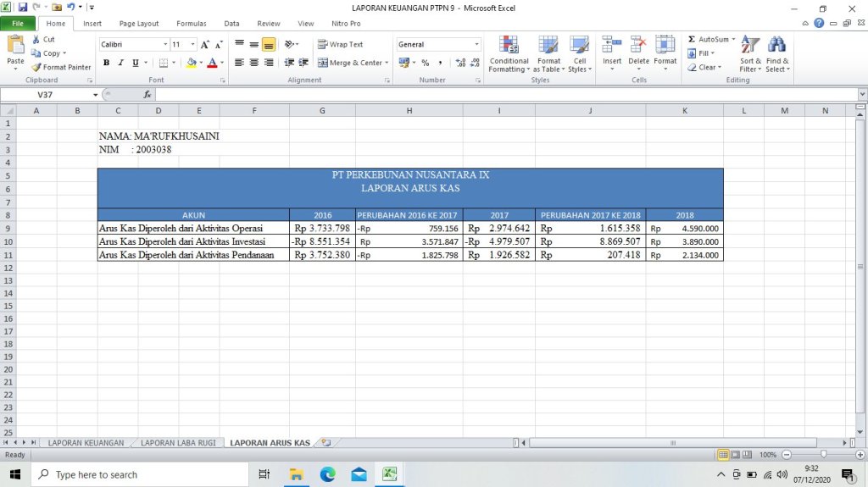The width and height of the screenshot is (868, 487).
Task: Toggle Bold formatting
Action: pyautogui.click(x=107, y=63)
